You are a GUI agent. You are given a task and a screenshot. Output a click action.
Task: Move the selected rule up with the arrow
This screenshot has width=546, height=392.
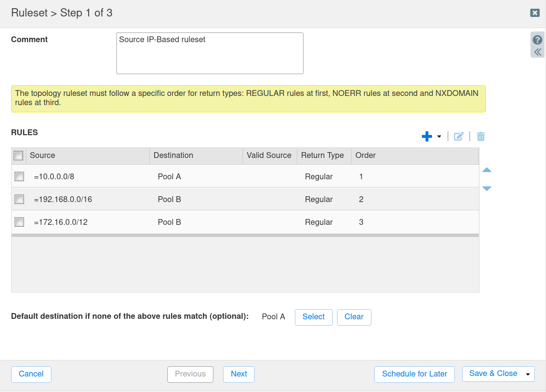point(486,170)
